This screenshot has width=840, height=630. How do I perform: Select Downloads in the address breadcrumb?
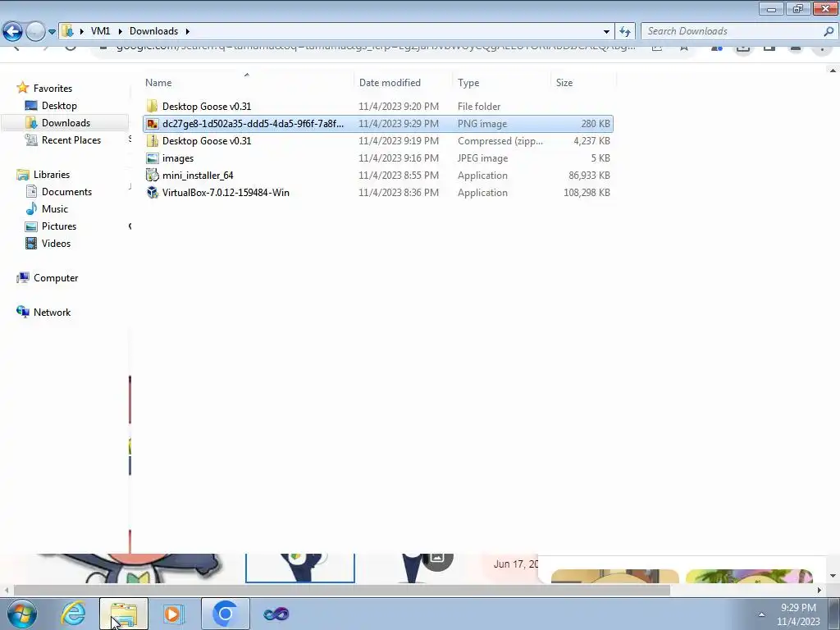click(153, 31)
